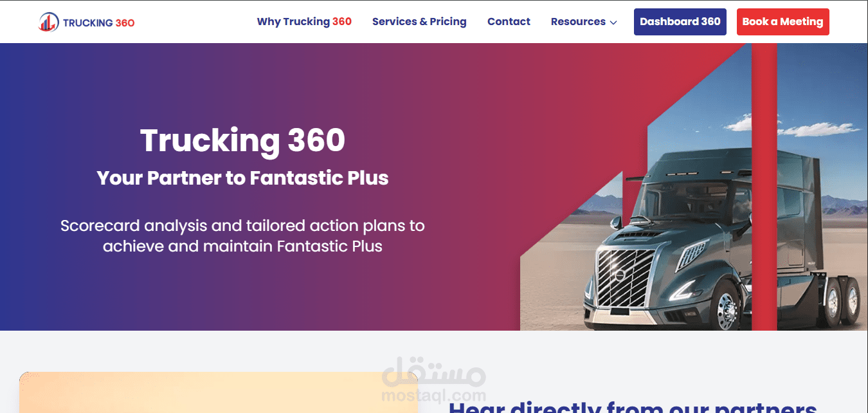Click the peach-colored card at the bottom left
Screen dimensions: 868x413
coord(219,392)
